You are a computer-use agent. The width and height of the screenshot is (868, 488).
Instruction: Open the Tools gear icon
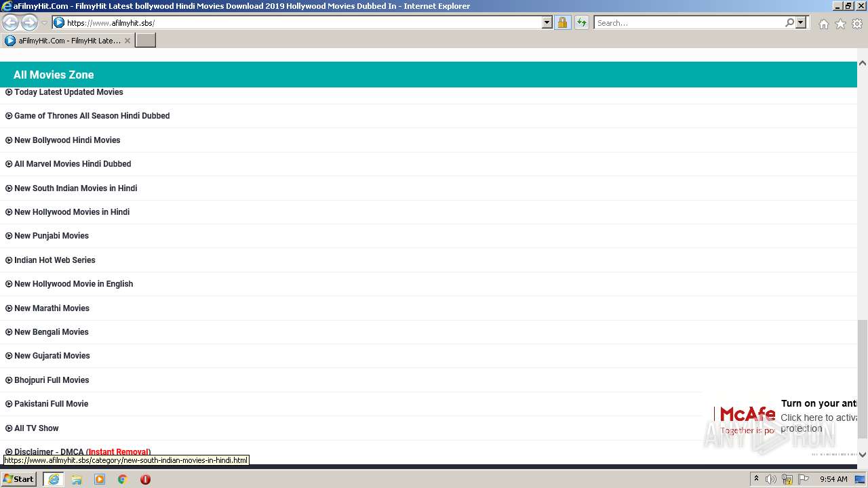tap(857, 24)
